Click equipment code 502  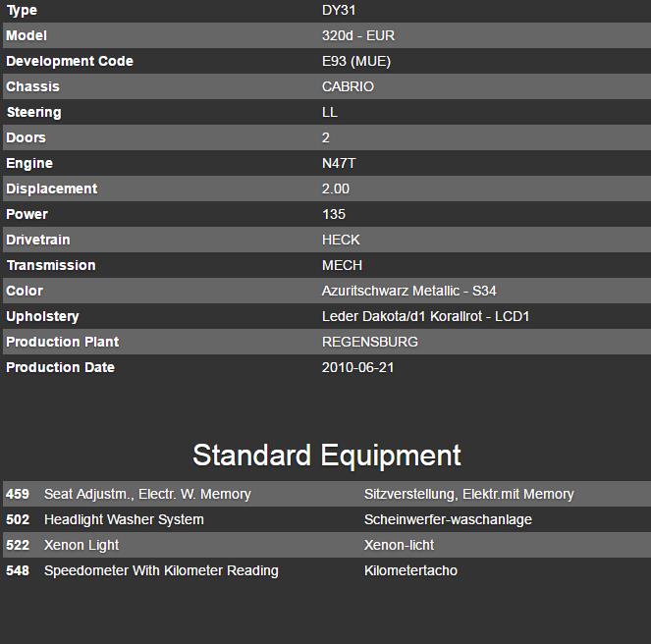pyautogui.click(x=18, y=520)
